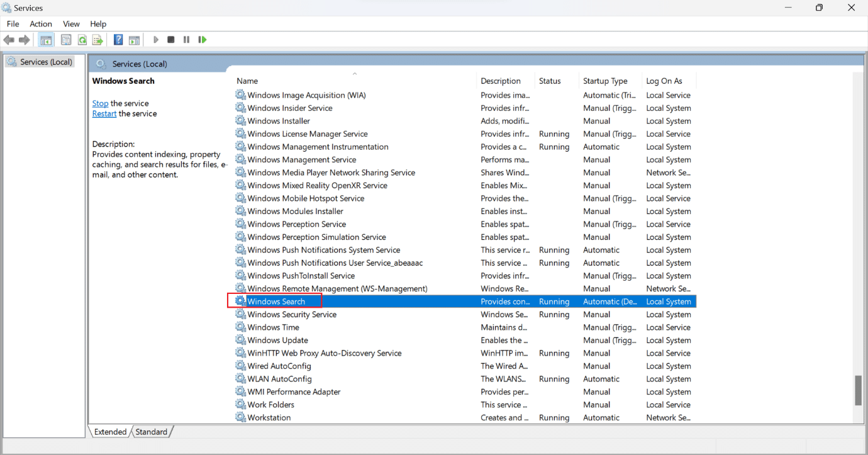Screen dimensions: 868x455
Task: Click Running status of Windows Search row
Action: tap(554, 301)
